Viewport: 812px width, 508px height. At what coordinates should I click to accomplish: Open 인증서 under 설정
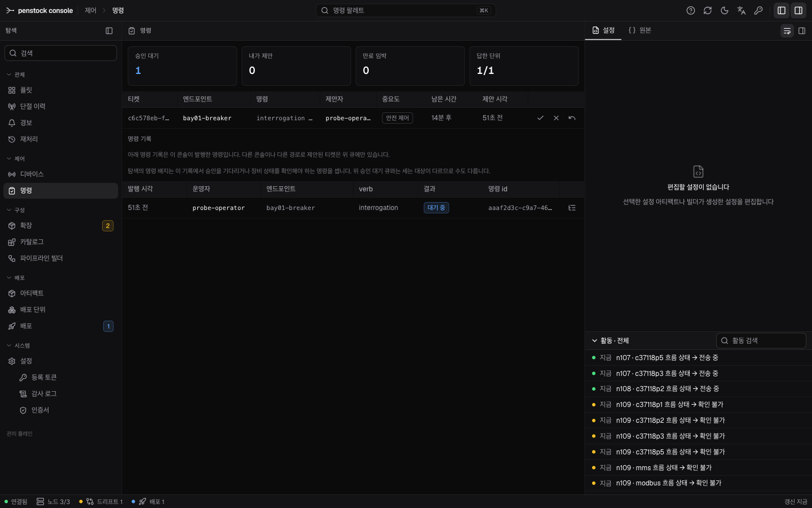pyautogui.click(x=67, y=410)
